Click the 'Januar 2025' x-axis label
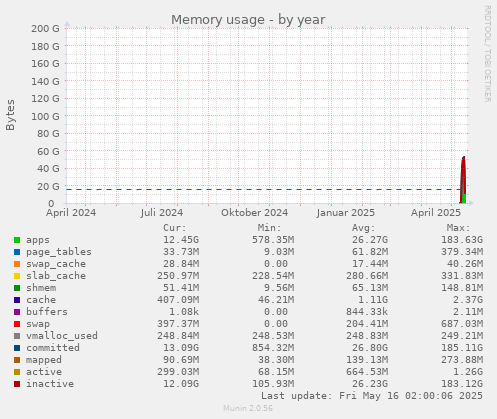The width and height of the screenshot is (497, 419). 346,213
